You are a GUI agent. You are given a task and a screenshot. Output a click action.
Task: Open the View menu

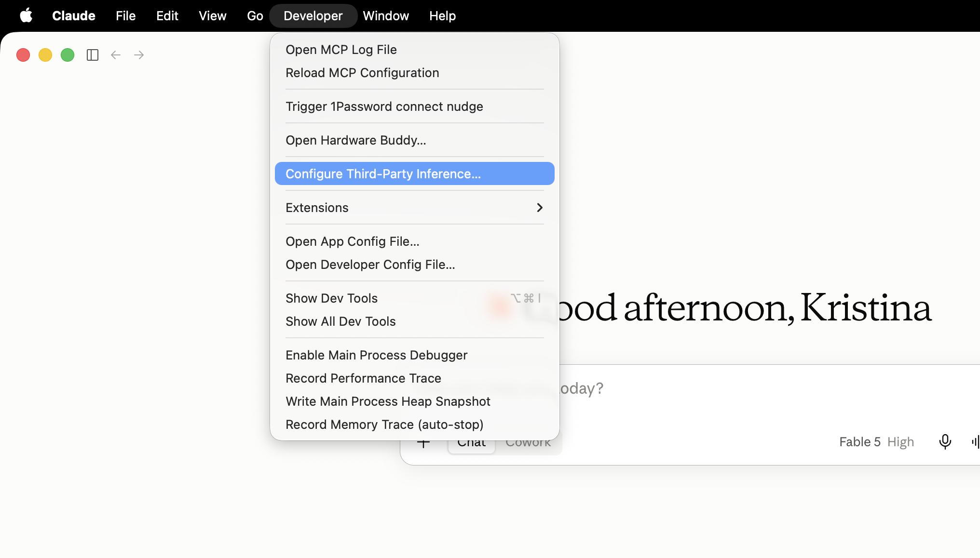(213, 16)
